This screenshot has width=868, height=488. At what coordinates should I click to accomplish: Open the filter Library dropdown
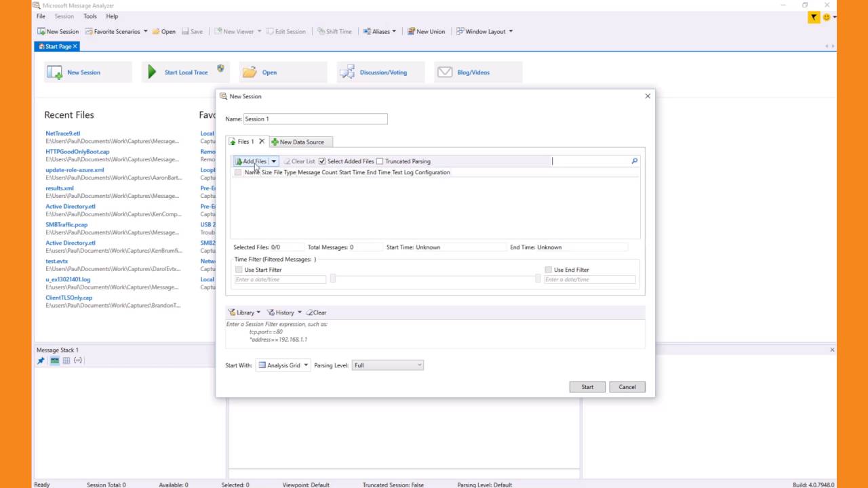point(244,312)
